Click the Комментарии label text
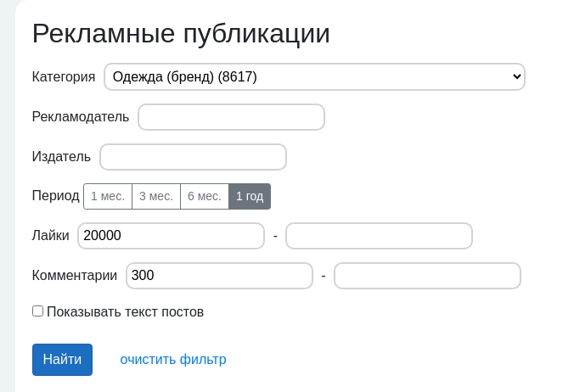This screenshot has height=392, width=574. [75, 276]
